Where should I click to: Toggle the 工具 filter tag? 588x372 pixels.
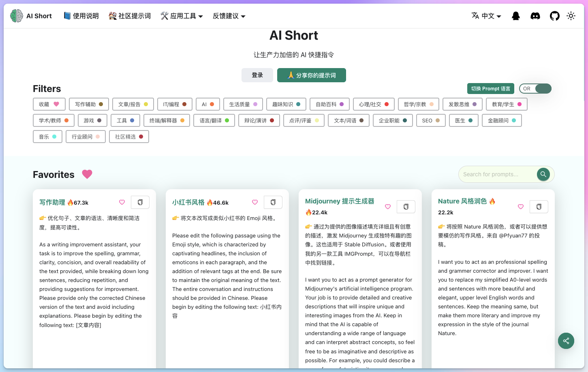pos(125,120)
